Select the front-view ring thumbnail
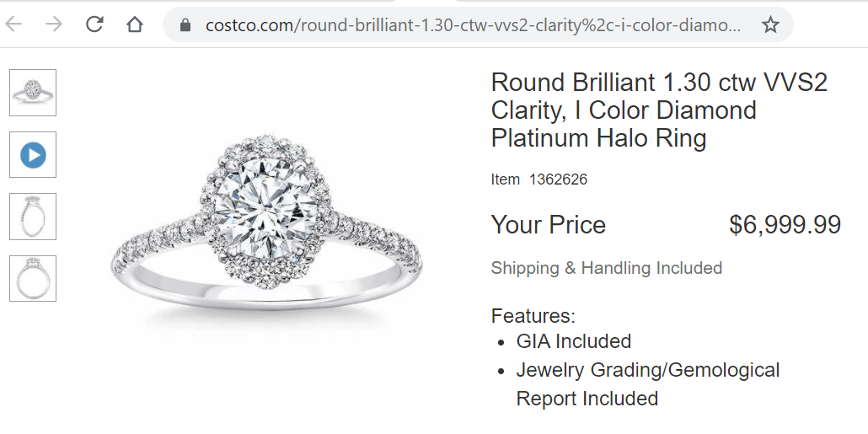This screenshot has height=434, width=868. coord(33,93)
